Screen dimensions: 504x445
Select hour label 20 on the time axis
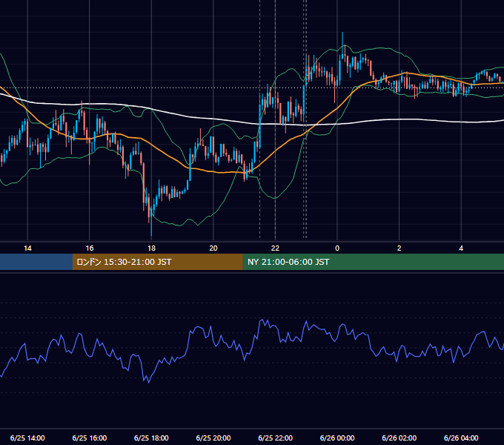(213, 248)
